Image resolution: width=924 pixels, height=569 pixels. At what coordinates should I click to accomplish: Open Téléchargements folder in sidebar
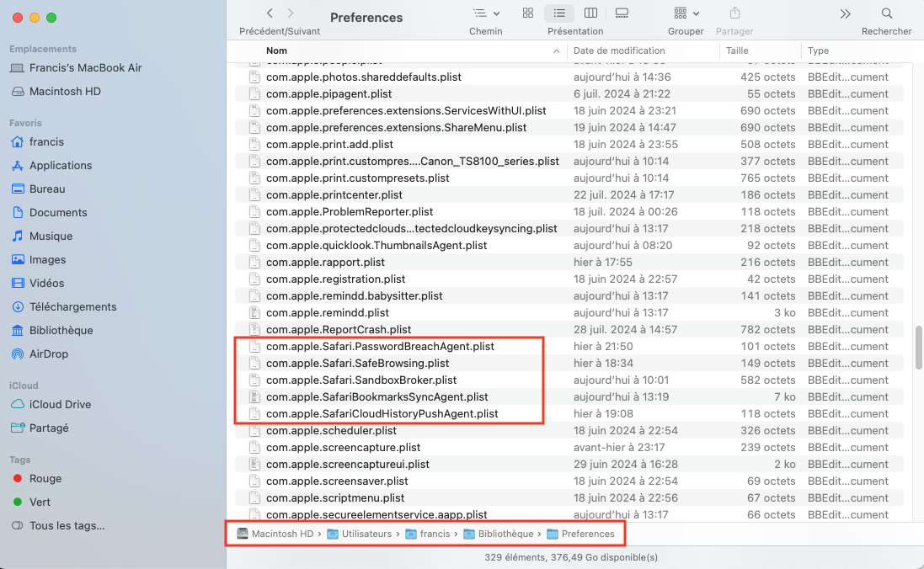pos(72,307)
